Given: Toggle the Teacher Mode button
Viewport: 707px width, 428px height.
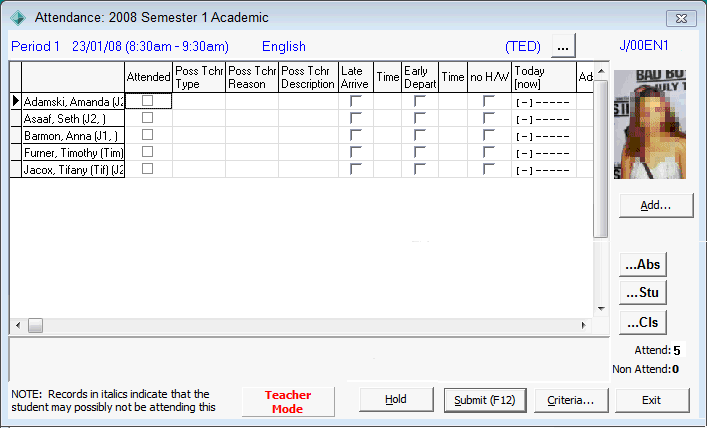Looking at the screenshot, I should 288,402.
